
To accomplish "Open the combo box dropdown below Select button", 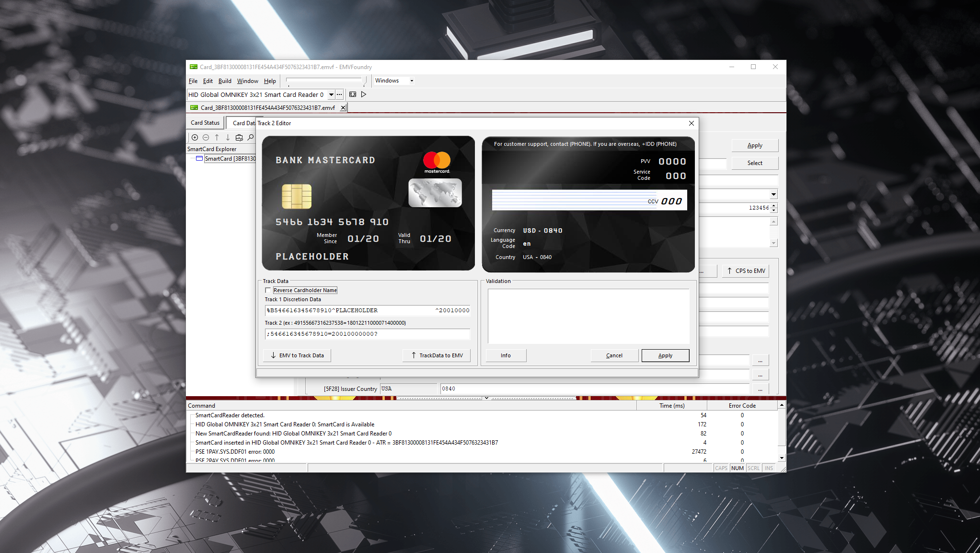I will tap(773, 194).
